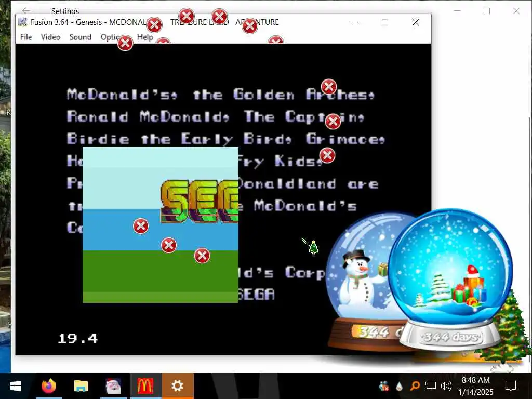Click the Fusion title bar app icon
The height and width of the screenshot is (399, 532).
[x=22, y=22]
